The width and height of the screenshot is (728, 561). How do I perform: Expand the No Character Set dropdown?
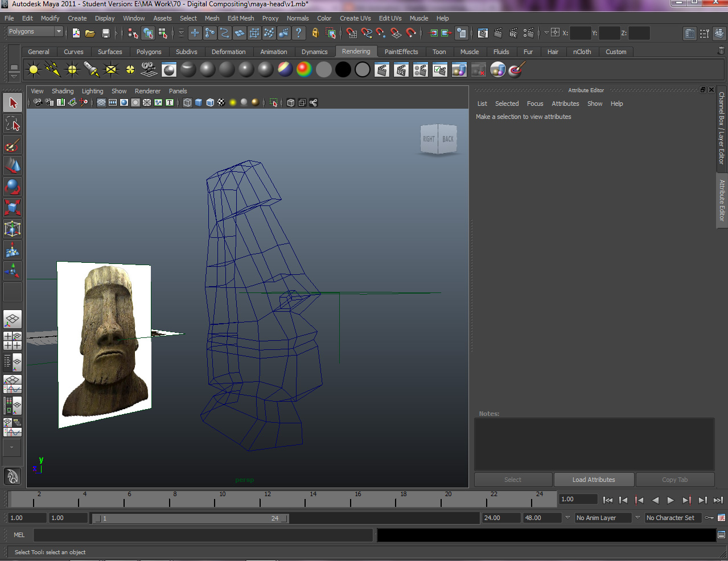click(673, 518)
